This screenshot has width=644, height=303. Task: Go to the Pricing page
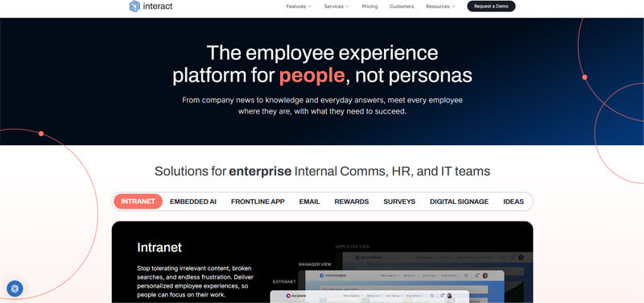pyautogui.click(x=369, y=6)
